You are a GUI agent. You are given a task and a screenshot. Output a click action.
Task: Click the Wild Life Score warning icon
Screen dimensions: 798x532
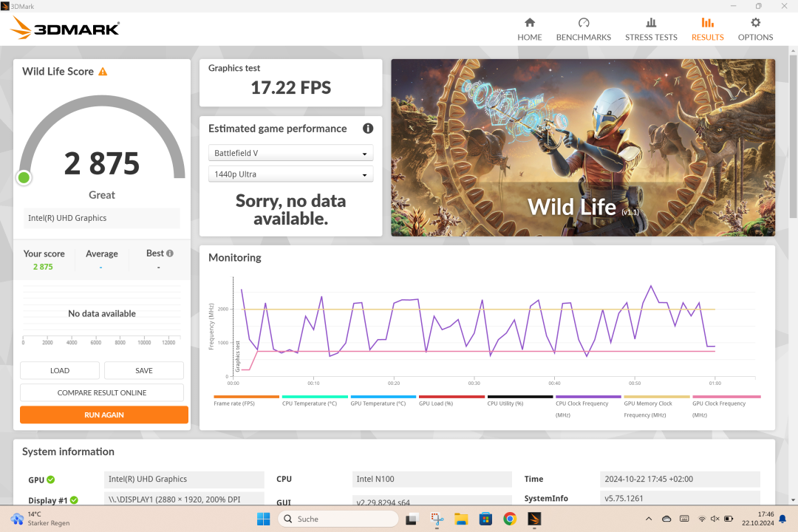coord(103,72)
